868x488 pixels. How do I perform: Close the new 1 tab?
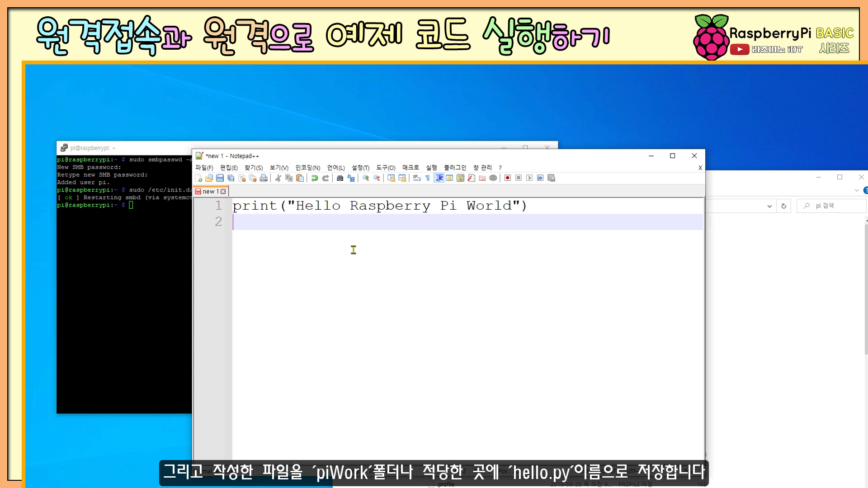coord(223,192)
